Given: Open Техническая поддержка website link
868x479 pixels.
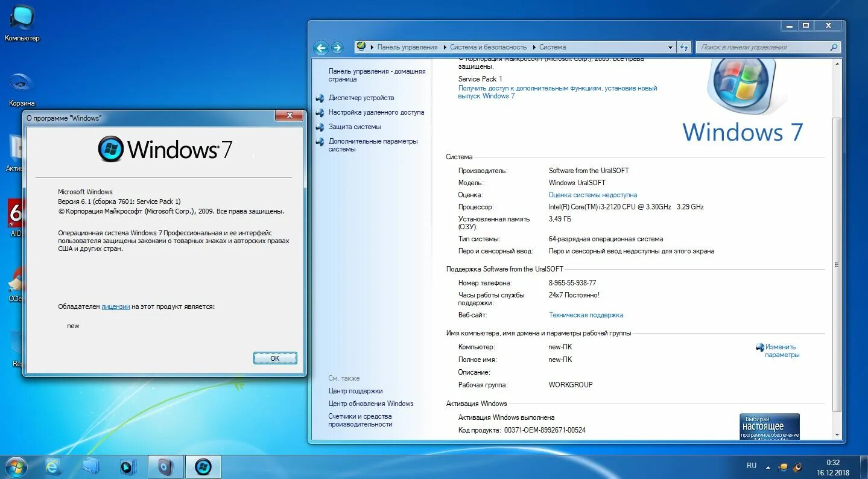Looking at the screenshot, I should pos(586,315).
